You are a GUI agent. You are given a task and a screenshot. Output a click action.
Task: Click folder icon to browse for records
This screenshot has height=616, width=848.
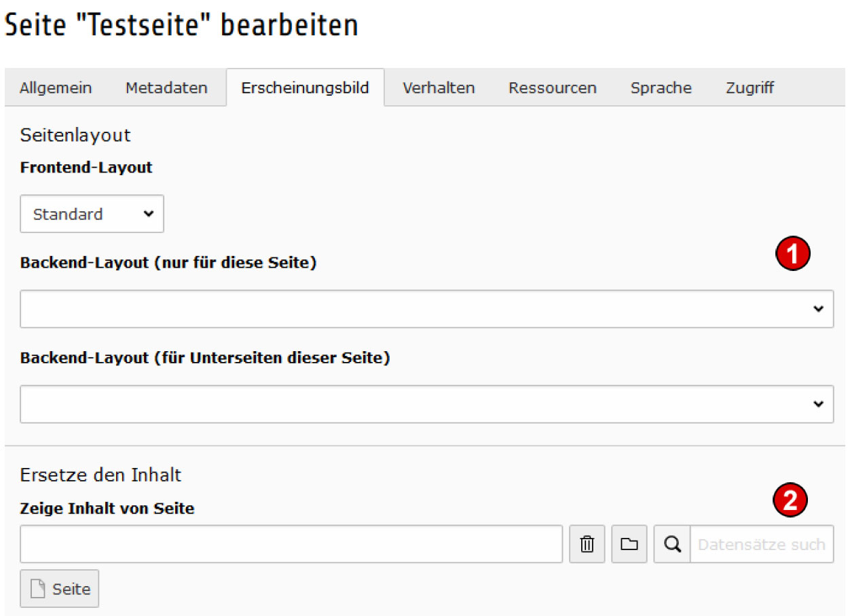[x=629, y=544]
